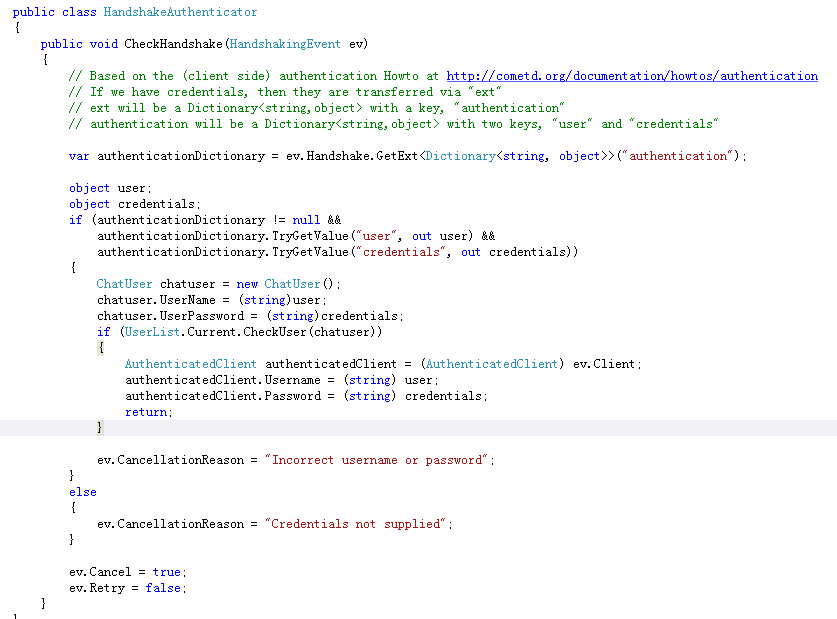Click 'chatuser.UserName' assignment target
Image resolution: width=837 pixels, height=619 pixels.
156,300
